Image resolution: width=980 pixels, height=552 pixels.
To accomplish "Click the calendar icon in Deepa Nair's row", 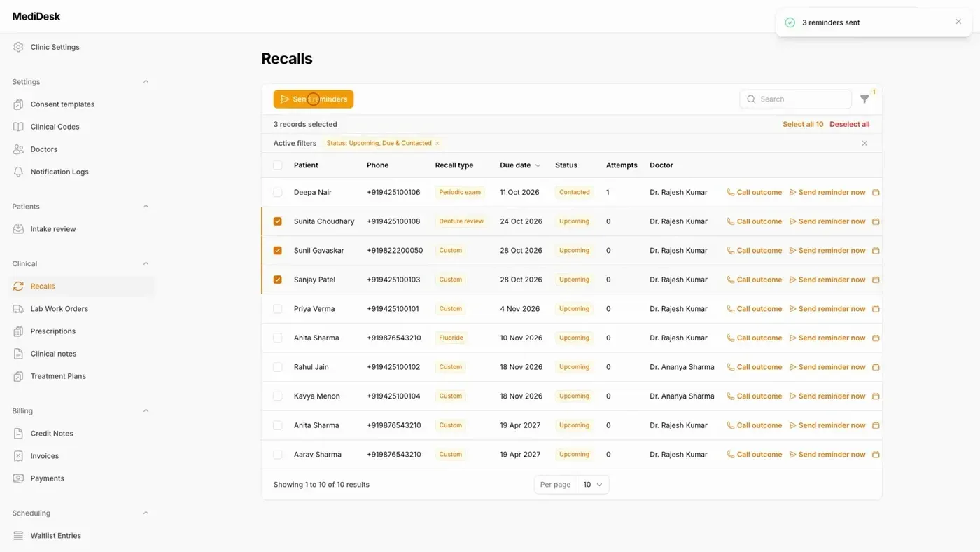I will (x=876, y=192).
